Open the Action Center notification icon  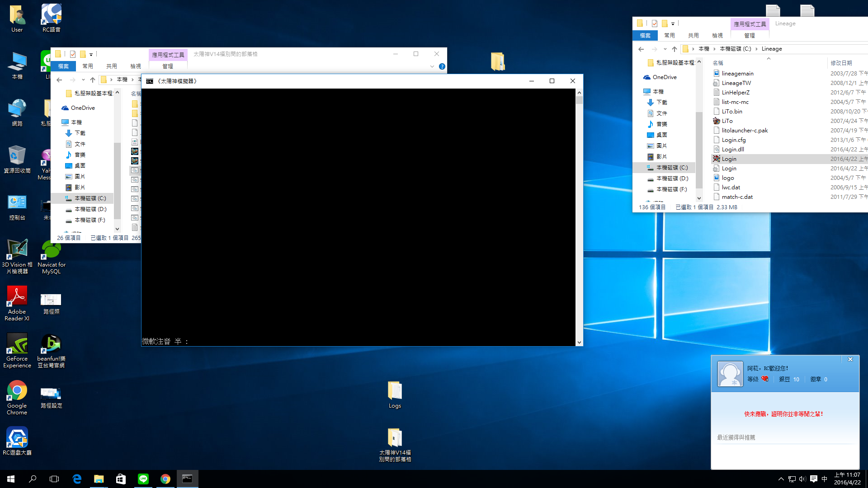813,479
